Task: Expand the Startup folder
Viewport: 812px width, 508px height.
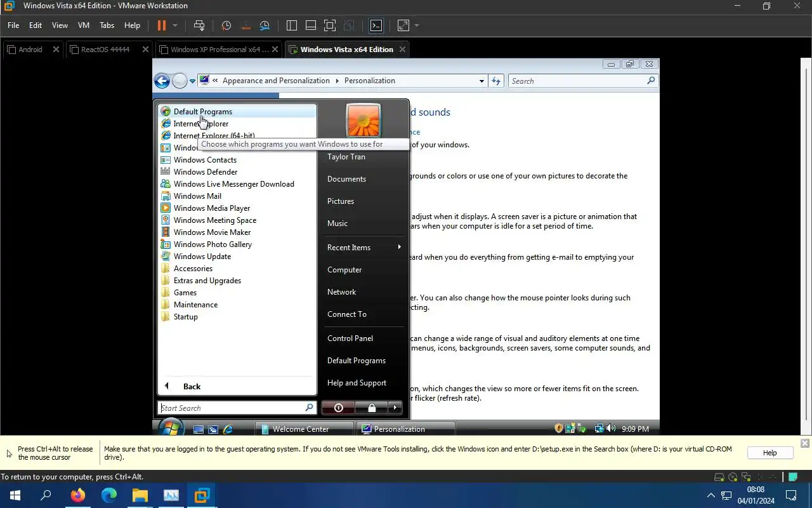Action: (x=237, y=317)
